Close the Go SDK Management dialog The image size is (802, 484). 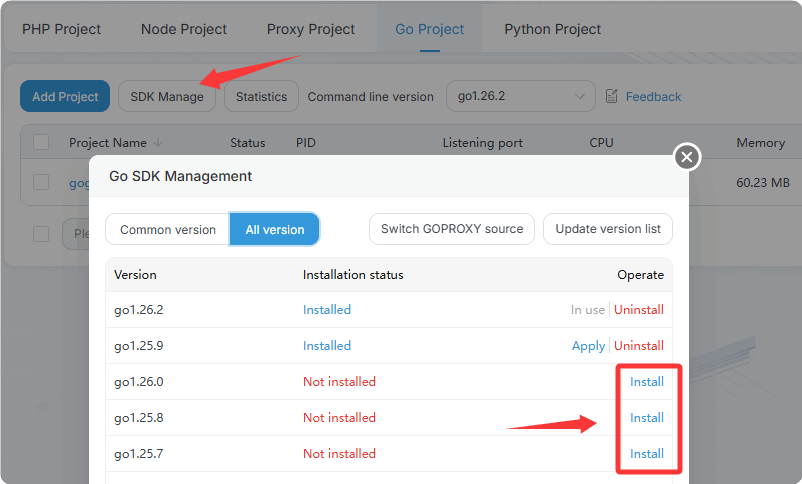pos(686,157)
